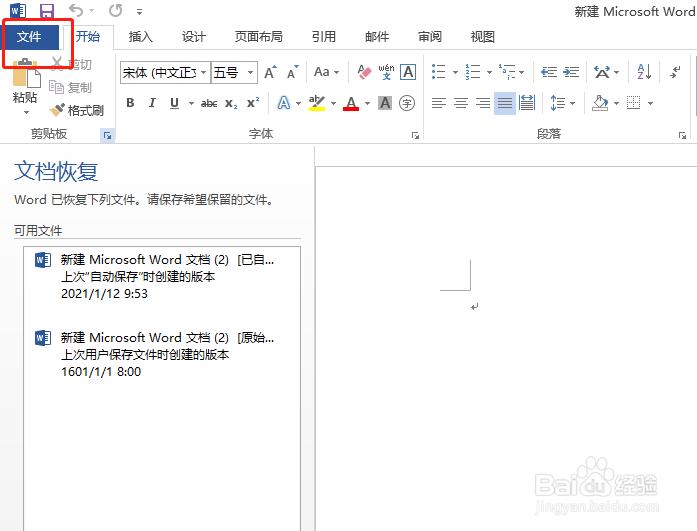This screenshot has width=697, height=531.
Task: Toggle justify alignment
Action: [505, 103]
